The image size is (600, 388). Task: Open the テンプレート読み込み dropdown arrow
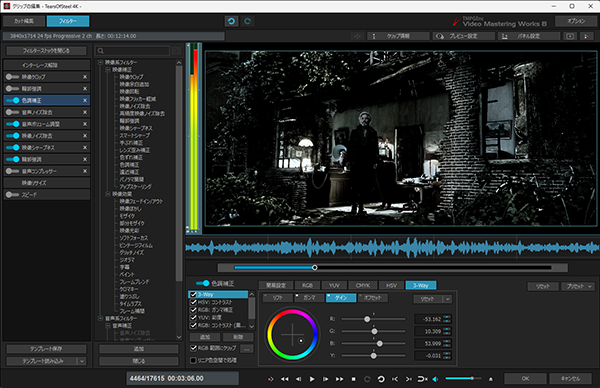(x=82, y=361)
